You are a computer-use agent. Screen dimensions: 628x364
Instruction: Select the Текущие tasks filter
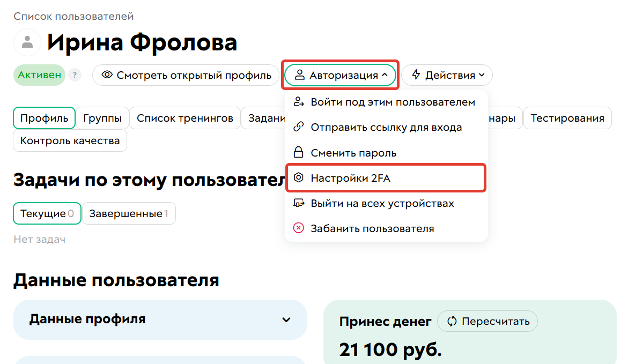tap(47, 213)
